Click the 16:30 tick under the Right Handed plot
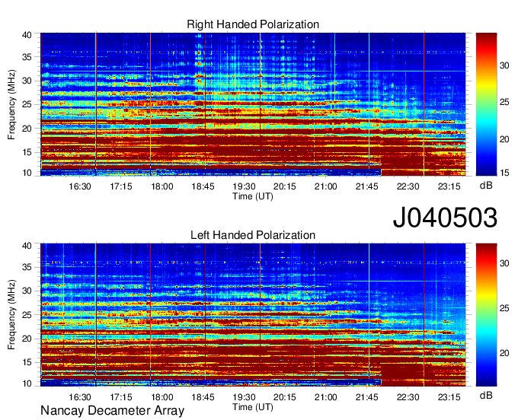 click(80, 186)
